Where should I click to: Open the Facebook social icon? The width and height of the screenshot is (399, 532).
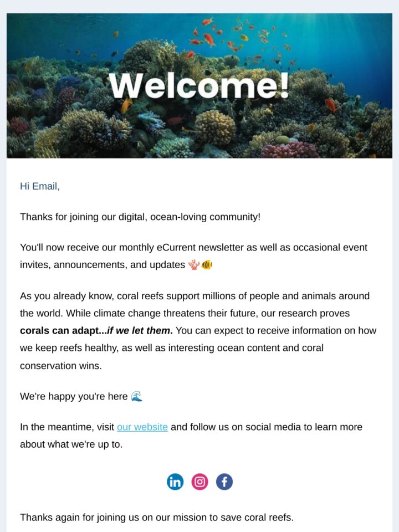pos(224,482)
